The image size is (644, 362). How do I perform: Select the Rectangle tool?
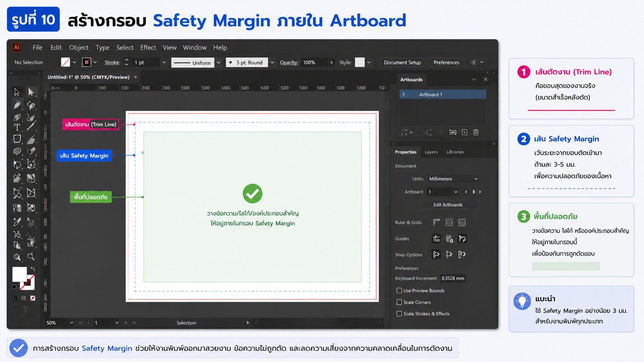(17, 139)
